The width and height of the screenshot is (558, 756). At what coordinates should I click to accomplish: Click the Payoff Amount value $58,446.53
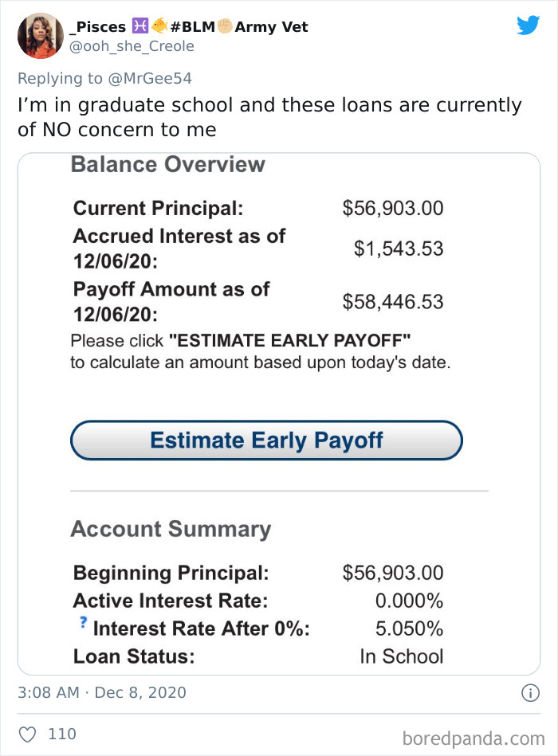[392, 301]
